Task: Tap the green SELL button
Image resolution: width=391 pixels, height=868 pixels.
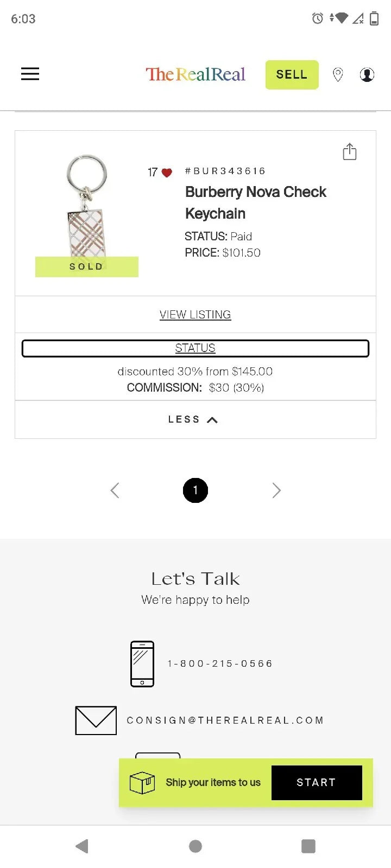Action: (x=292, y=75)
